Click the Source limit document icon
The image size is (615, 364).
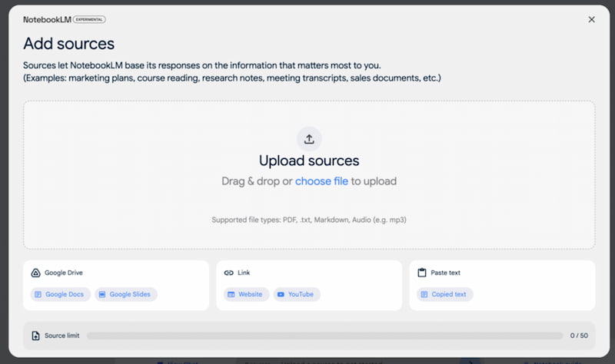pos(35,336)
